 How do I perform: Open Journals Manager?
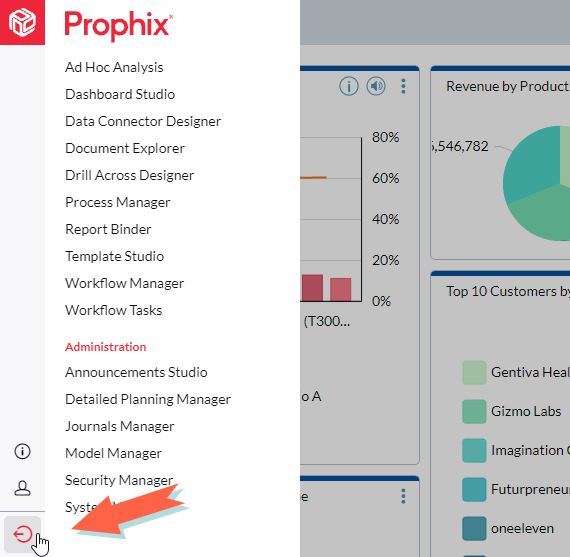click(120, 426)
